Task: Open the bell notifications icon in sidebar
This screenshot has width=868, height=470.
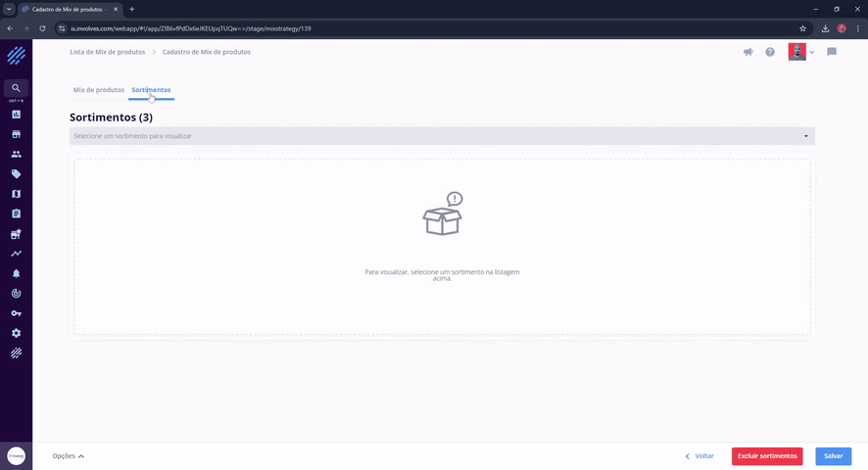Action: point(16,273)
